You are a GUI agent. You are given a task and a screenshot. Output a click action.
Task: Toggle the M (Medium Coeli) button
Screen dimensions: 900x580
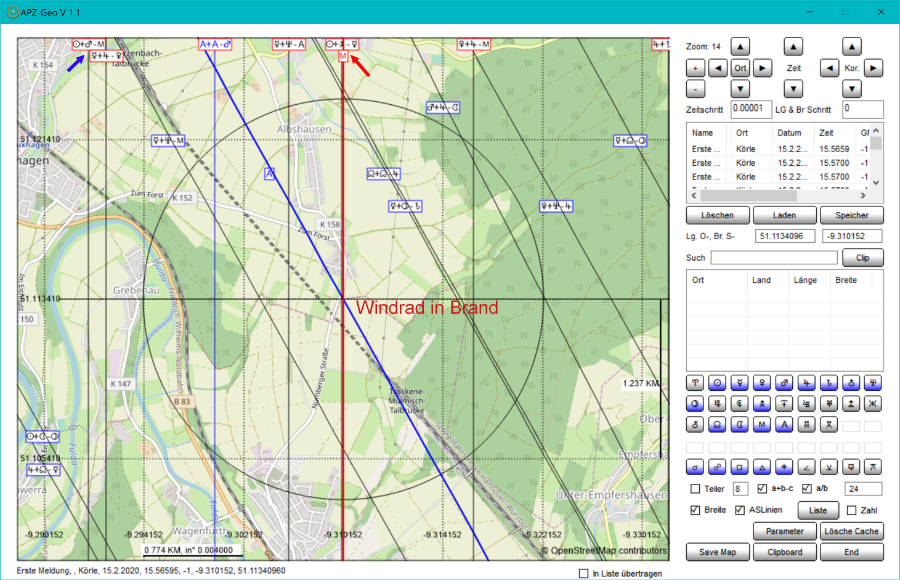tap(762, 425)
